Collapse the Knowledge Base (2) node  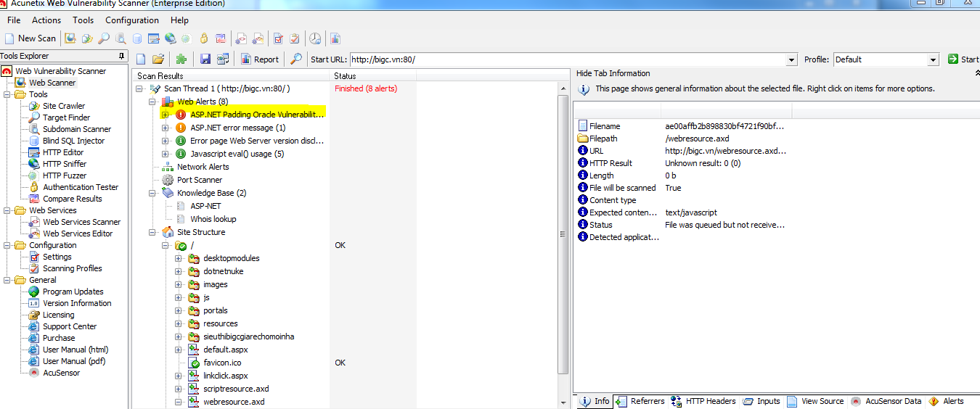tap(152, 193)
